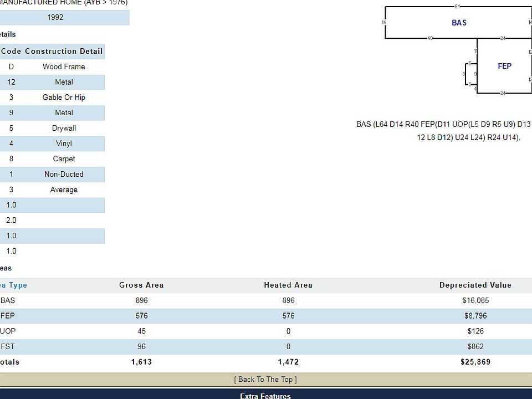The image size is (532, 399).
Task: Select "Metal" in the code 12 row
Action: click(x=64, y=82)
